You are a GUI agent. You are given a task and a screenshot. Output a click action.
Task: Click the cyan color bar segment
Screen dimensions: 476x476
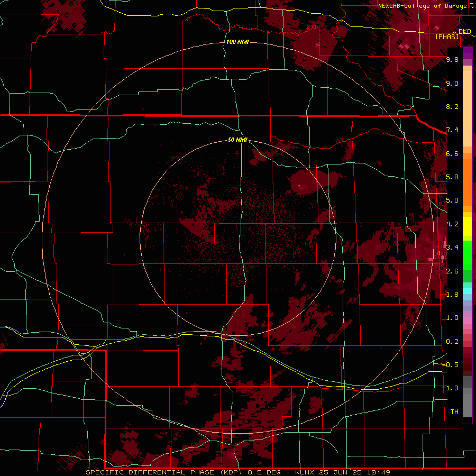click(x=467, y=291)
